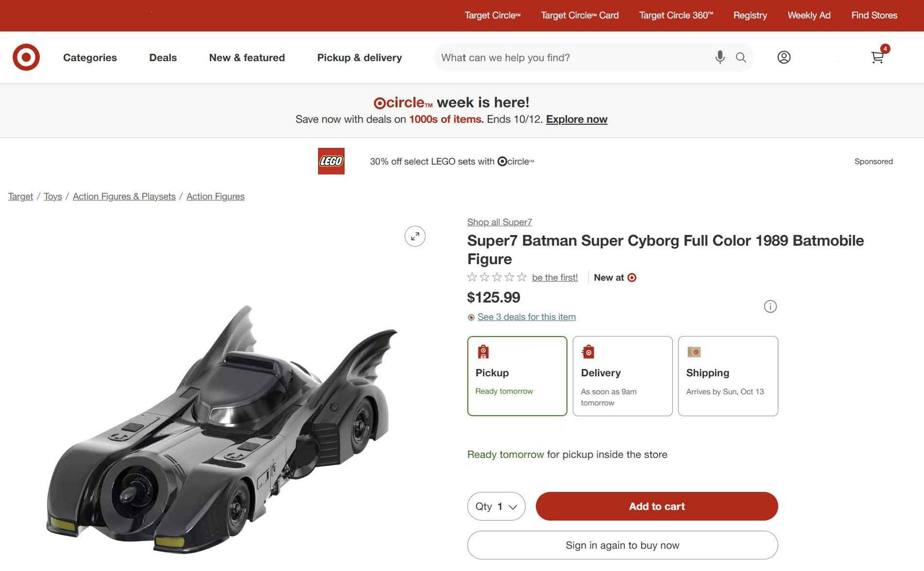Open the account profile icon
The image size is (924, 571).
[784, 57]
